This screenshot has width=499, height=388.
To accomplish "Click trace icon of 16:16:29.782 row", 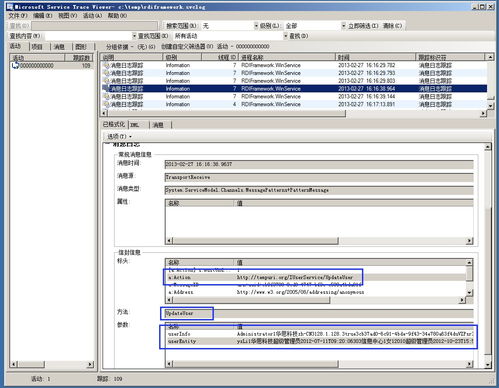I will [106, 65].
